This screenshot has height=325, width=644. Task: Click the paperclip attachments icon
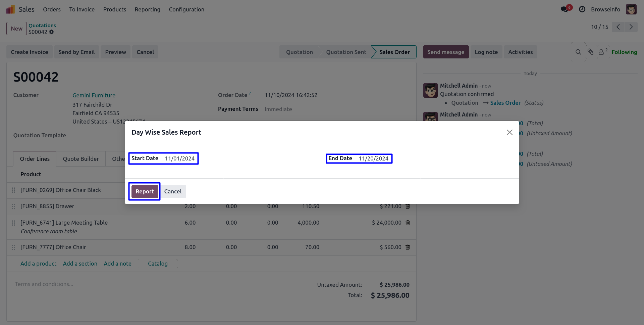pos(590,52)
